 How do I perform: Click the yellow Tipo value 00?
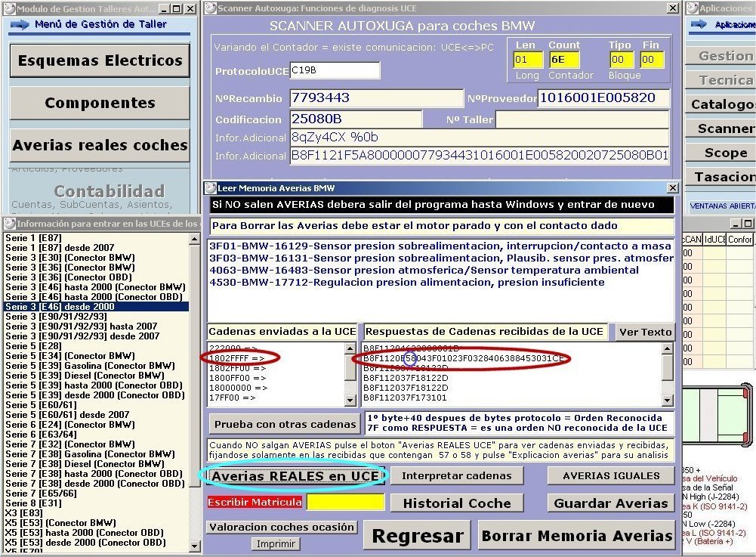pos(622,60)
